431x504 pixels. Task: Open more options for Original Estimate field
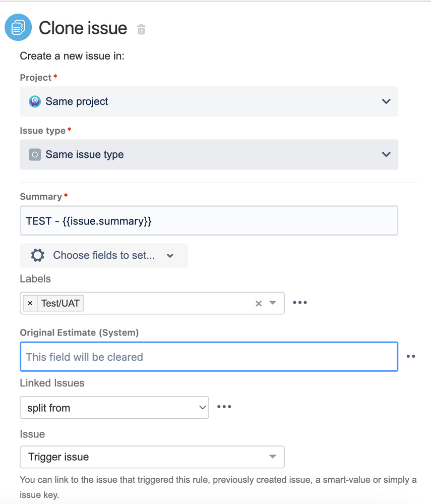(411, 356)
